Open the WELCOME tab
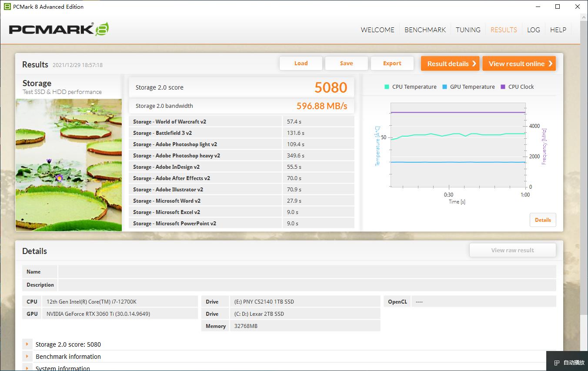This screenshot has width=588, height=371. [378, 30]
